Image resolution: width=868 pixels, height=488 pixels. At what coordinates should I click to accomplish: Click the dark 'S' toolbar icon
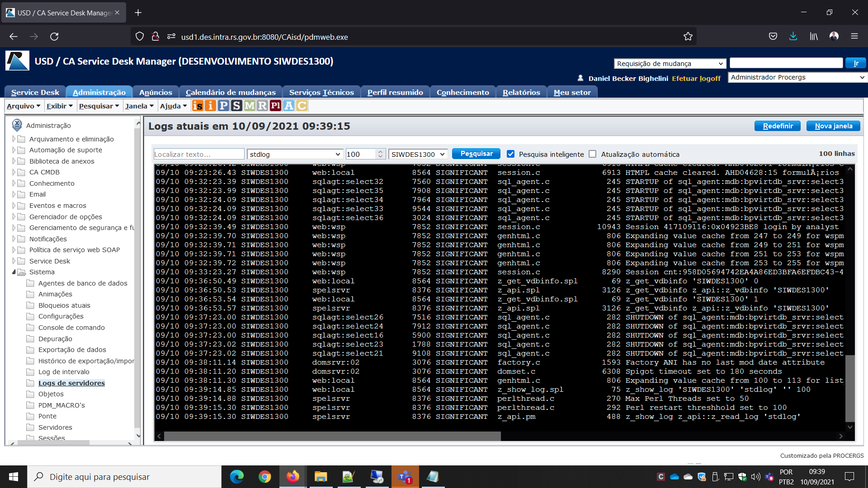click(236, 105)
